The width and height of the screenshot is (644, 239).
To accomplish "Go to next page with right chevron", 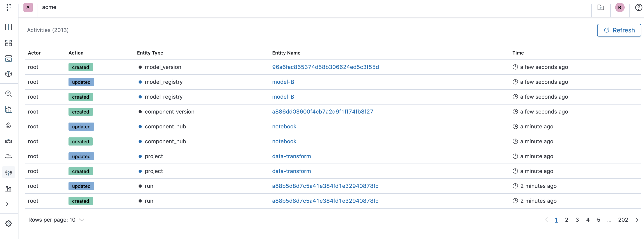I will point(637,220).
